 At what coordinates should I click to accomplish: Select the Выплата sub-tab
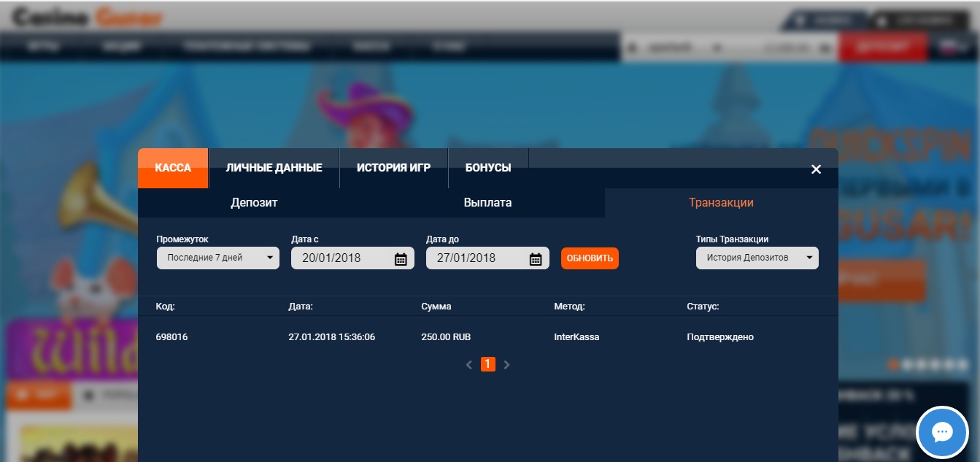(488, 203)
